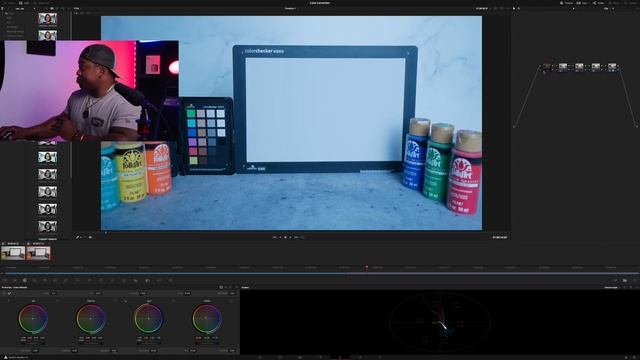Jump to the last frame
640x360 pixels.
click(296, 237)
